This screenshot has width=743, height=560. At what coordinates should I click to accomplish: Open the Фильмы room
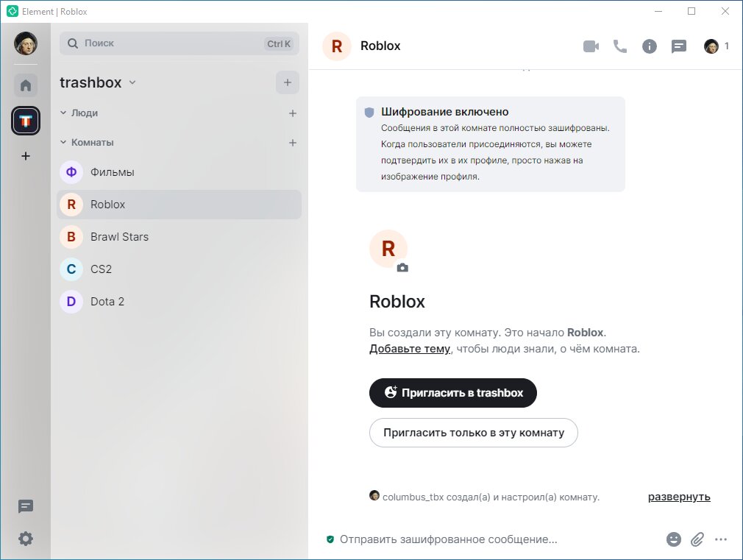point(179,172)
